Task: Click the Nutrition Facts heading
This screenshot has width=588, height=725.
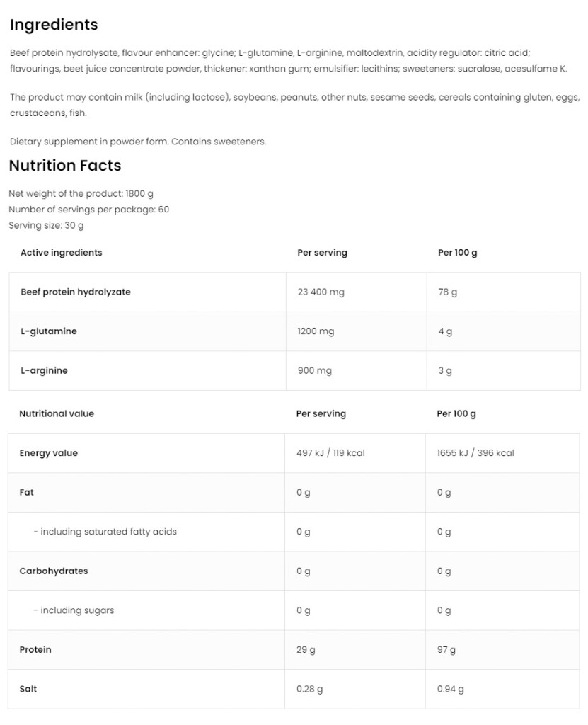Action: pyautogui.click(x=65, y=166)
